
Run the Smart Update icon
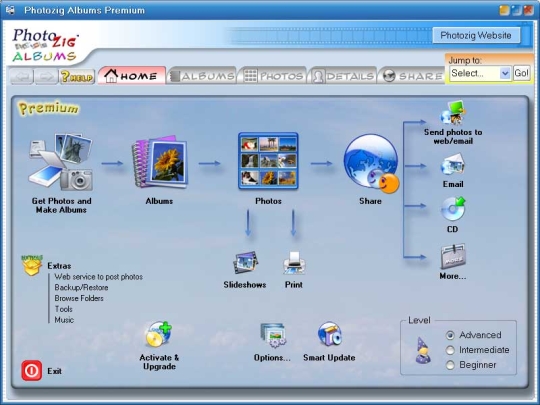pos(330,334)
